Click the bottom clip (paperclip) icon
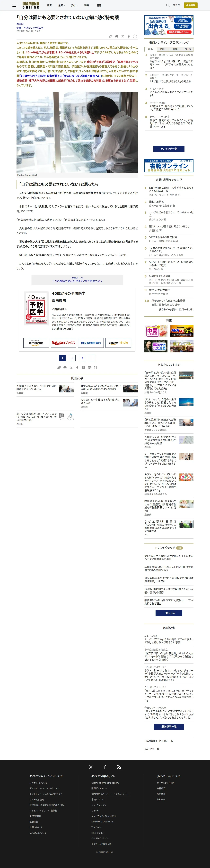Screen dimensions: 210x868 [x=59, y=368]
